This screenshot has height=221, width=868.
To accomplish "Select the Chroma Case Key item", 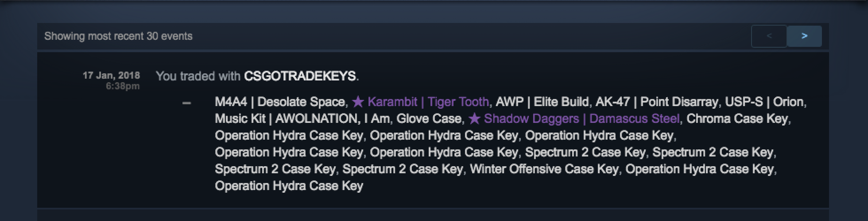I will (x=737, y=119).
